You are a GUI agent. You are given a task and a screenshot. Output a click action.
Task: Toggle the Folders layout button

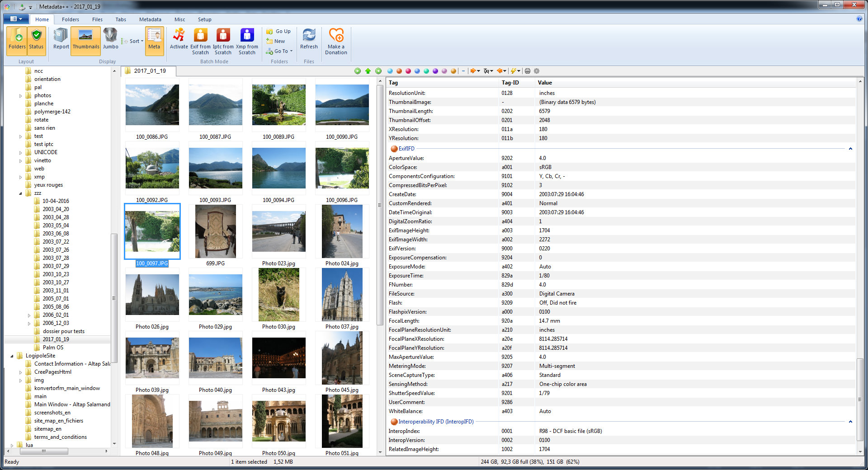(x=17, y=41)
